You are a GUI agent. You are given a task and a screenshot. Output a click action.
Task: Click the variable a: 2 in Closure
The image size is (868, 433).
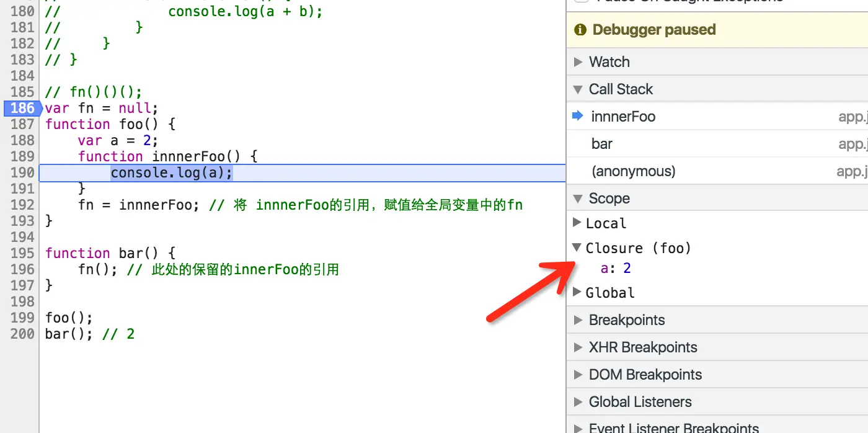[x=616, y=268]
